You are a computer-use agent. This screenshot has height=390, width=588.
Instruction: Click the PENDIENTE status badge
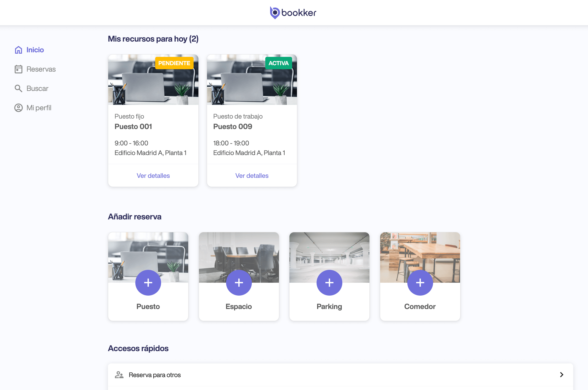coord(174,63)
